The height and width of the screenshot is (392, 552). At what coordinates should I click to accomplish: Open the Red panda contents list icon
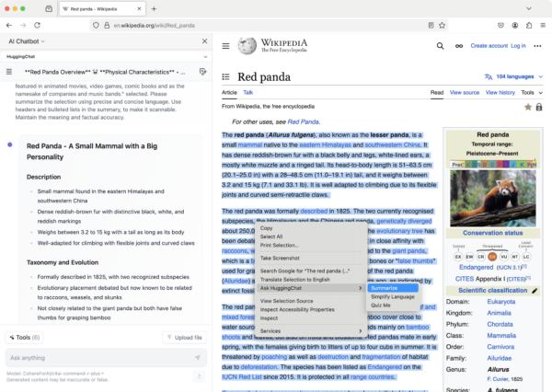[x=225, y=77]
